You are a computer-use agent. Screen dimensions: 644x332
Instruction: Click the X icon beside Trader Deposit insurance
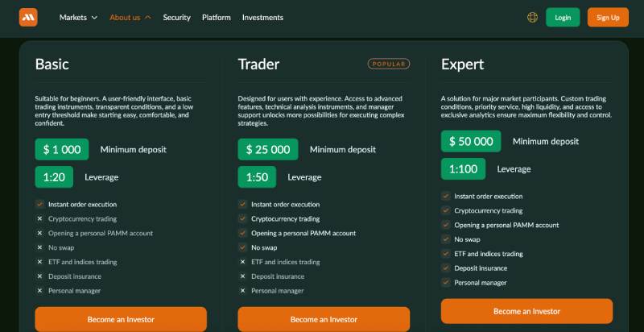(242, 276)
